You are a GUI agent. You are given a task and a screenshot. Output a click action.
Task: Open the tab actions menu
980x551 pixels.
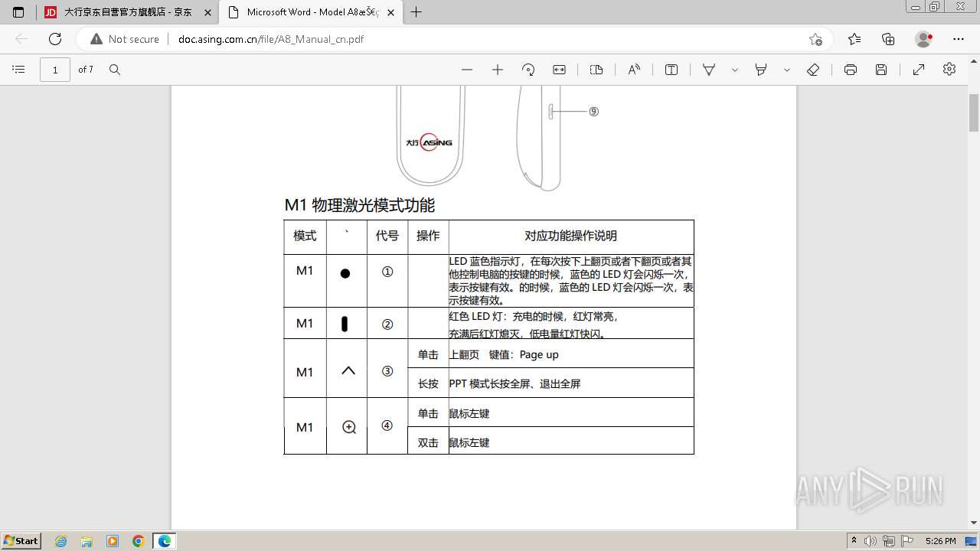click(x=18, y=12)
